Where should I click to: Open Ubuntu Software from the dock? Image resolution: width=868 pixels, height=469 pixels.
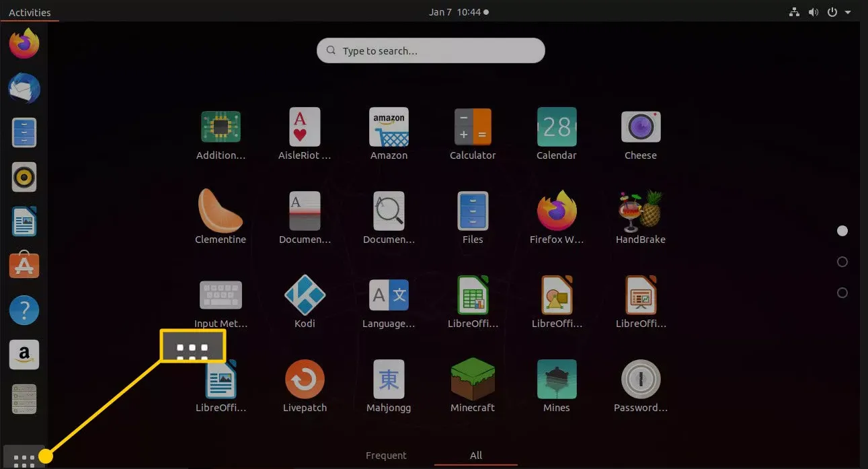24,266
